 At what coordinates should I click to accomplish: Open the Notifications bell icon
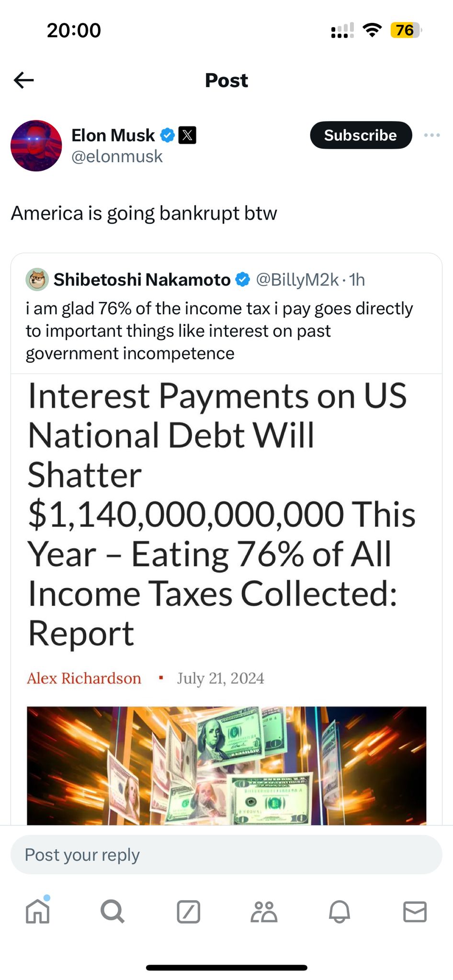point(340,911)
